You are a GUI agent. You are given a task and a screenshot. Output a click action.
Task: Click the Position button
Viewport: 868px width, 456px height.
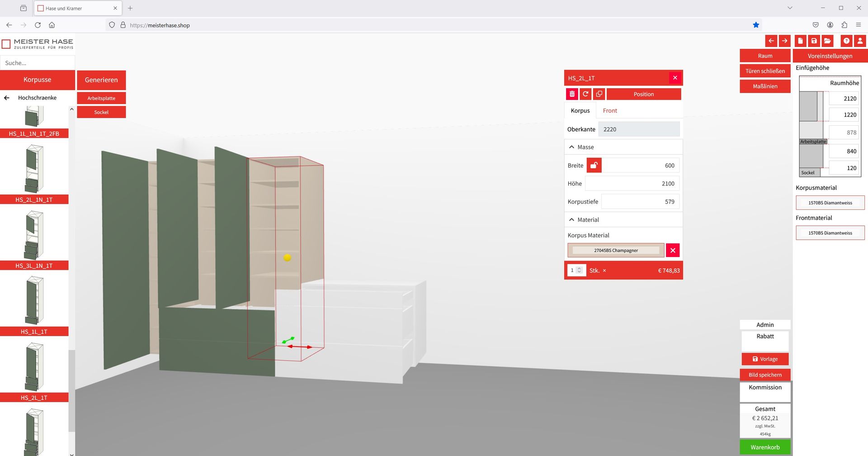tap(644, 94)
